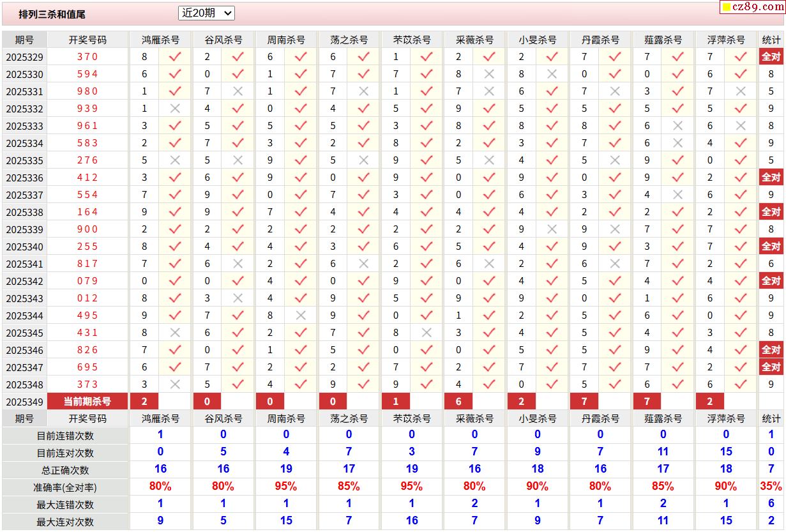Click winning number 370 in row 2025329
Viewport: 786px width, 532px height.
tap(87, 57)
